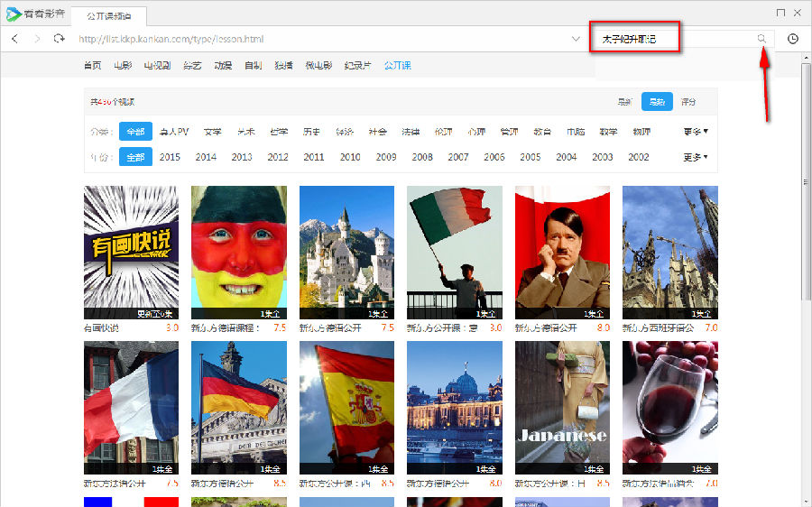This screenshot has height=507, width=812.
Task: Expand the address bar dropdown chevron
Action: click(576, 39)
